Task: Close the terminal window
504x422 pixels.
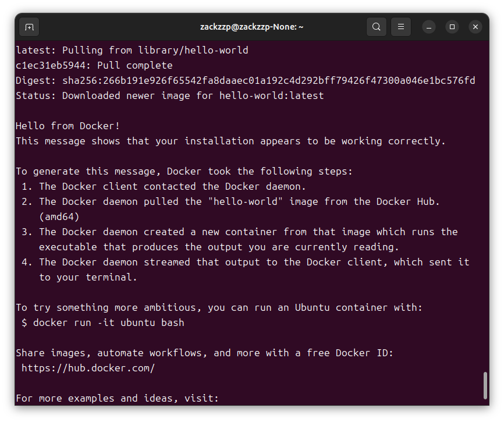Action: 475,27
